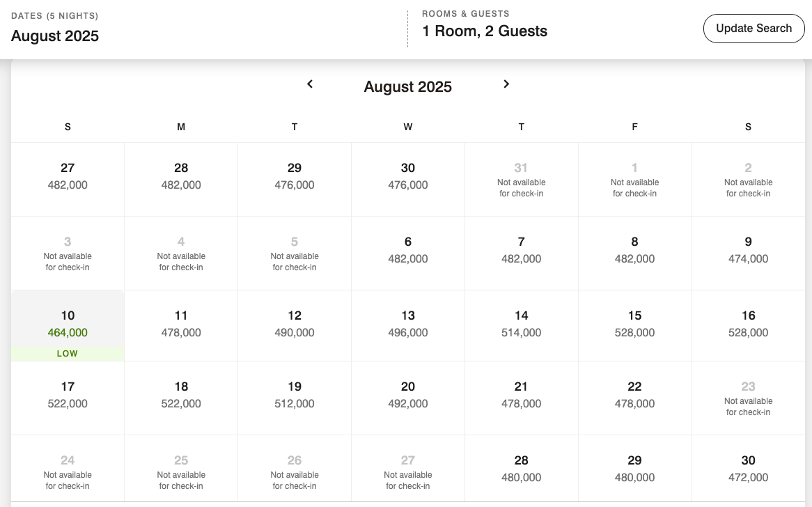The height and width of the screenshot is (507, 812).
Task: Click the LOW price badge
Action: 68,354
